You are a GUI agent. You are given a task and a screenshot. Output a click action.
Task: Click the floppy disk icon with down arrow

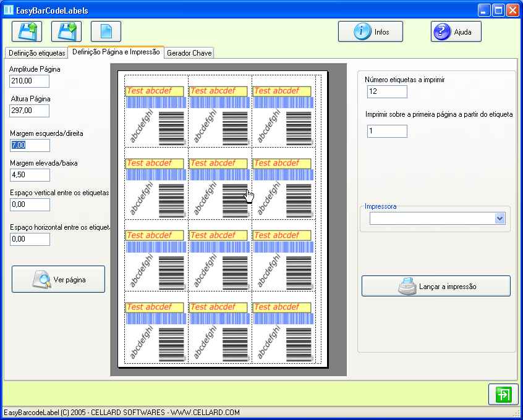click(x=66, y=31)
